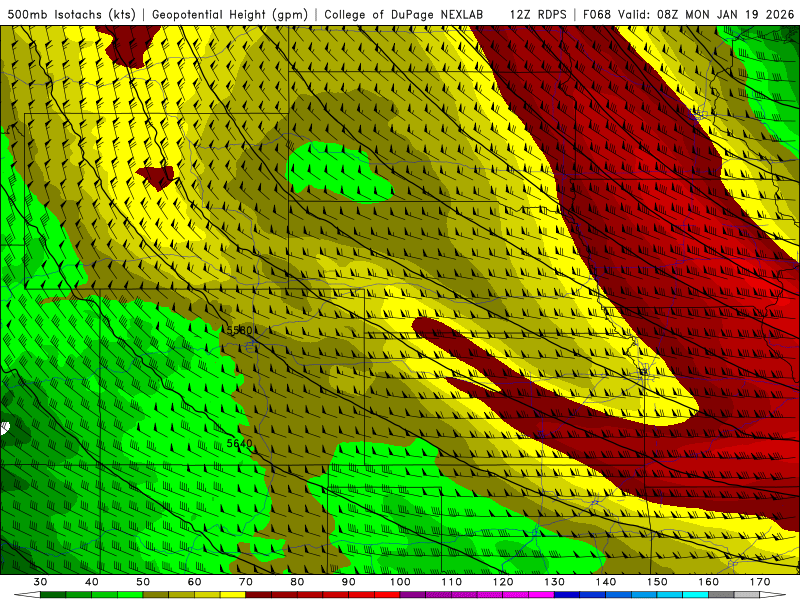Click the legend value 70
The height and width of the screenshot is (600, 800).
[246, 582]
